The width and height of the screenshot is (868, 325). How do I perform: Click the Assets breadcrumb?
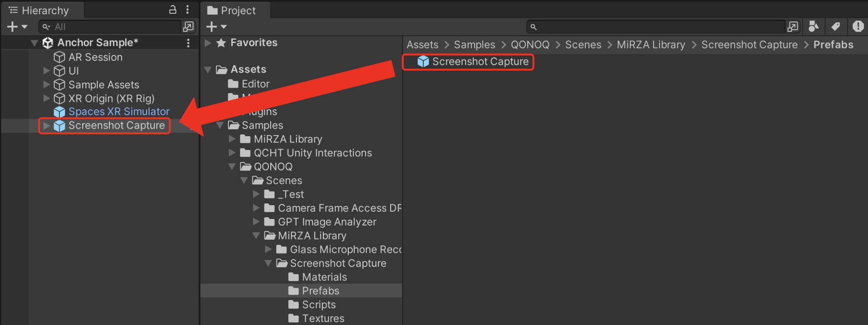422,45
